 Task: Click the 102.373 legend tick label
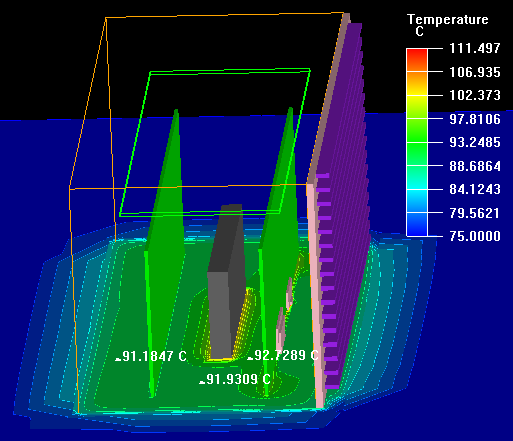click(475, 96)
